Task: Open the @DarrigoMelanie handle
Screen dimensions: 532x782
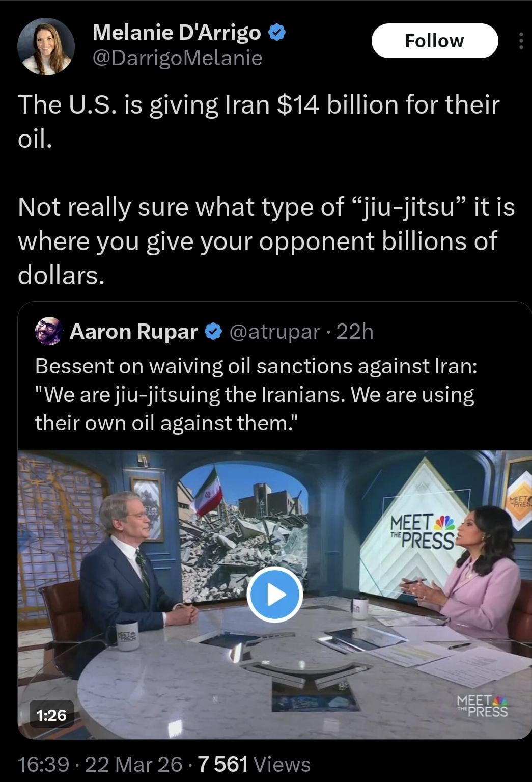Action: tap(177, 59)
